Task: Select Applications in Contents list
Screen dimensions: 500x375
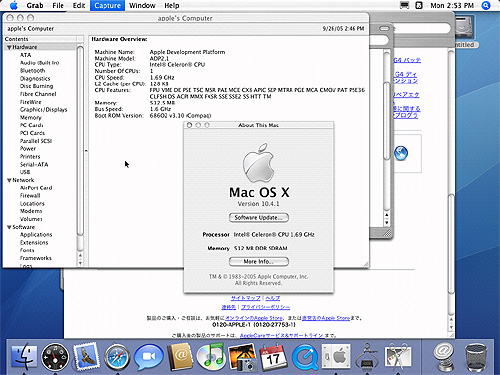Action: point(36,235)
